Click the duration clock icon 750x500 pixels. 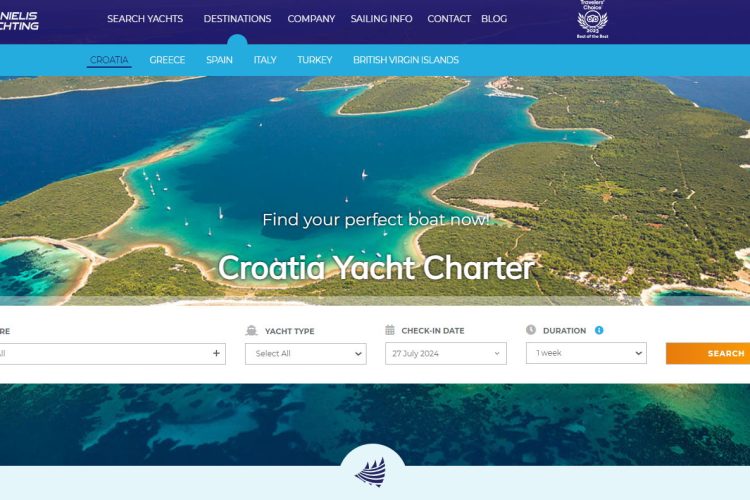tap(531, 330)
